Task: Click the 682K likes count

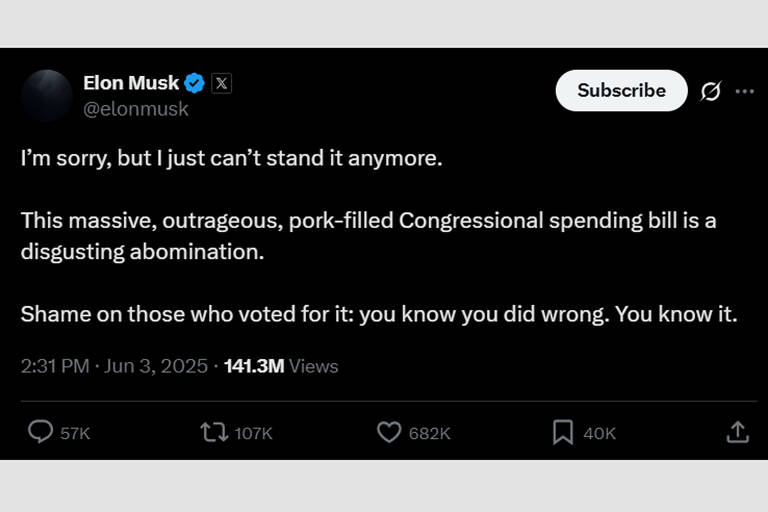Action: tap(430, 433)
